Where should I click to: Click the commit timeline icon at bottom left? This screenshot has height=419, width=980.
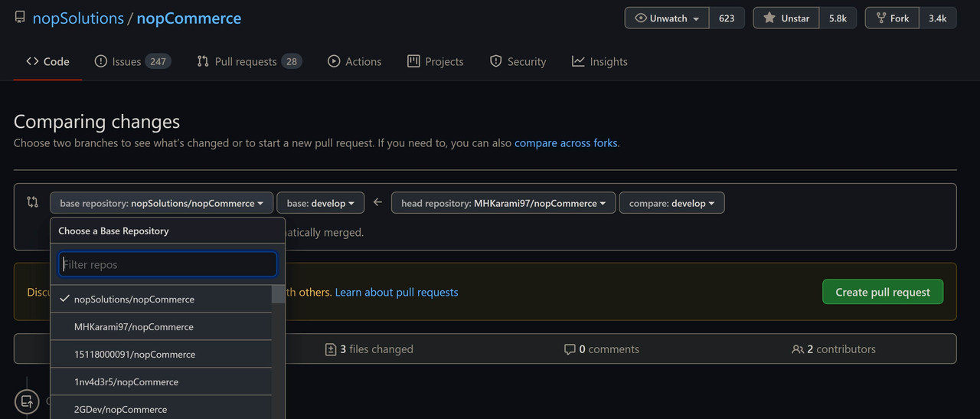click(27, 401)
